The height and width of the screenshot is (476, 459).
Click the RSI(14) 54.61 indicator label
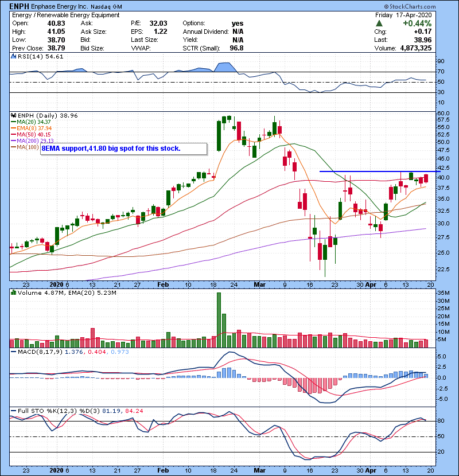pyautogui.click(x=40, y=56)
